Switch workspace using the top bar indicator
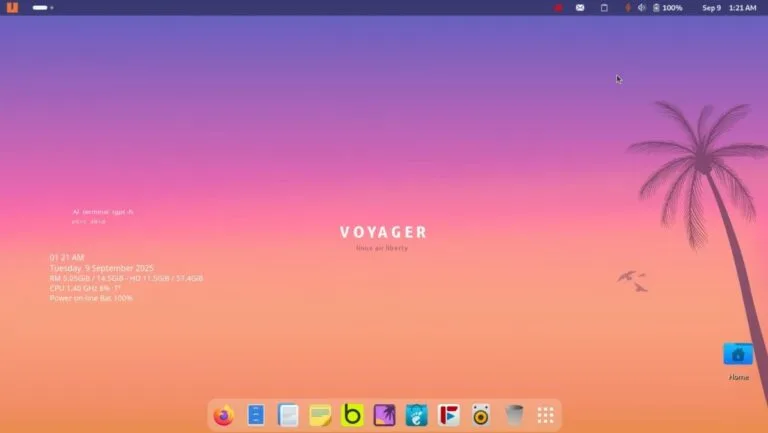 [x=42, y=8]
